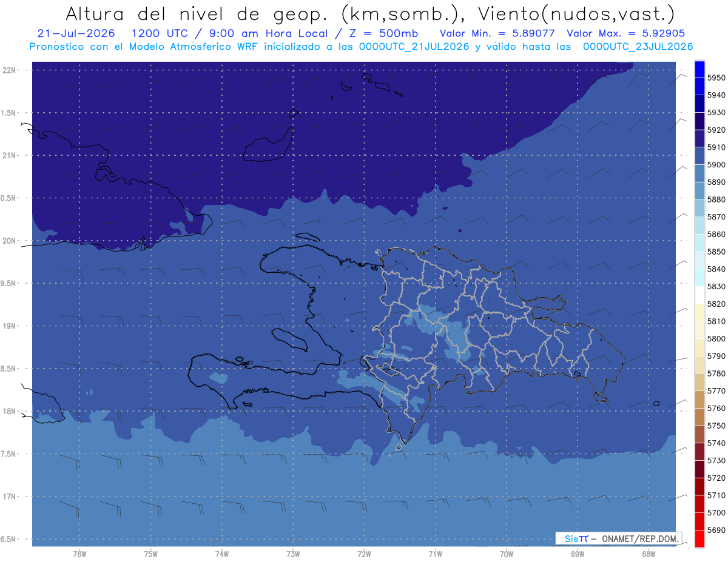Click the legend value '5900'
The width and height of the screenshot is (728, 562).
point(716,165)
